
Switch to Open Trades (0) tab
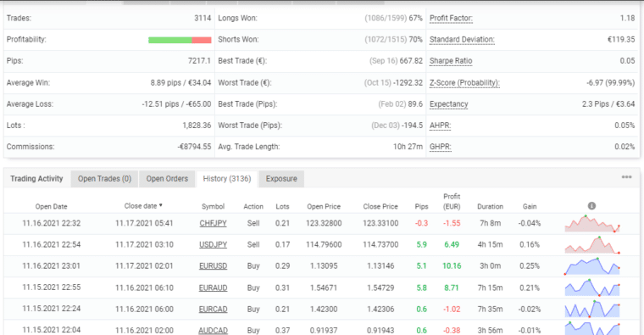click(x=105, y=179)
